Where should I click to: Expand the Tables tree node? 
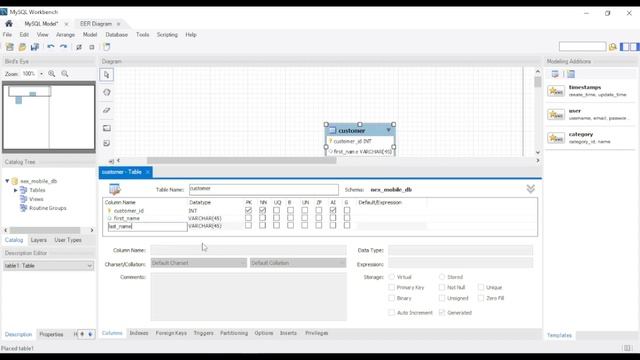[16, 190]
